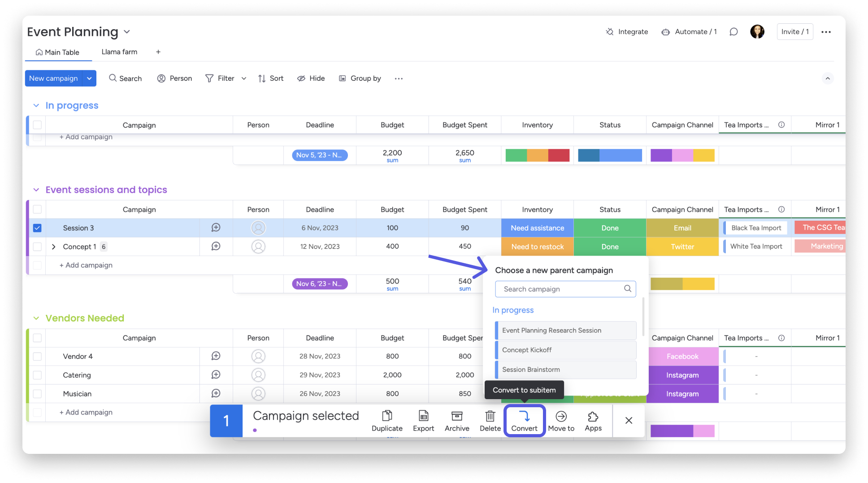Open Apps in the action bar
Screen dimensions: 868x483
click(x=593, y=421)
